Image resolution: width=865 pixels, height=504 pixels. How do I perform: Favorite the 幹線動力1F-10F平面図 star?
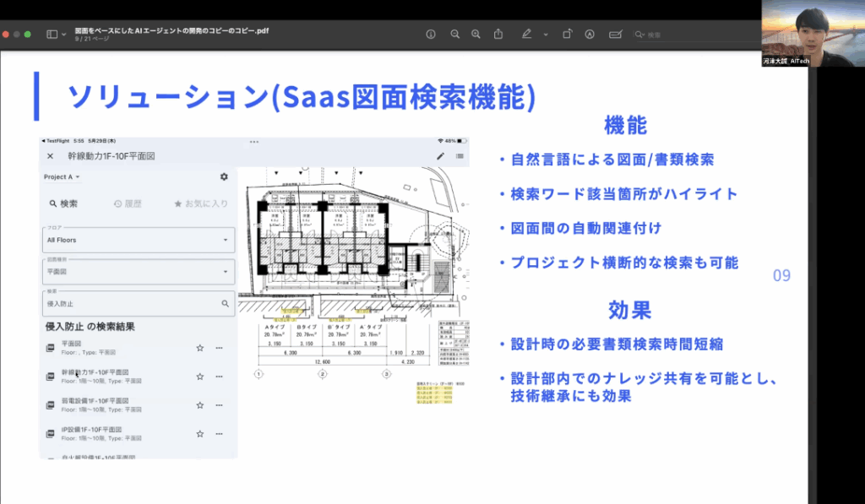tap(199, 377)
